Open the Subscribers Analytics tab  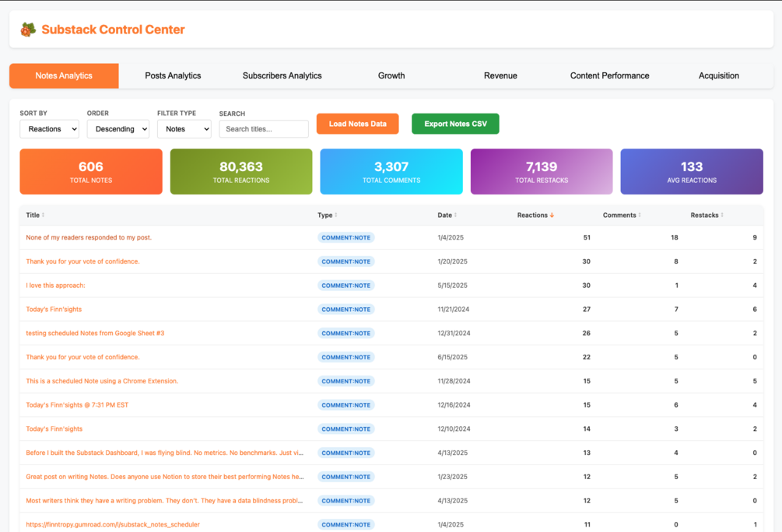coord(282,75)
